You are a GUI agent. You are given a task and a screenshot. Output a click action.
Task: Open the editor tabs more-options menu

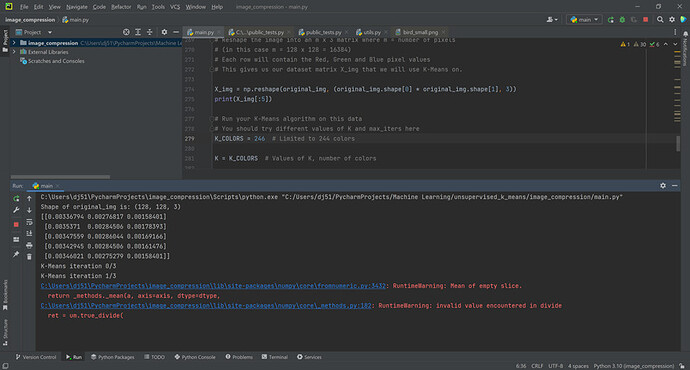675,32
